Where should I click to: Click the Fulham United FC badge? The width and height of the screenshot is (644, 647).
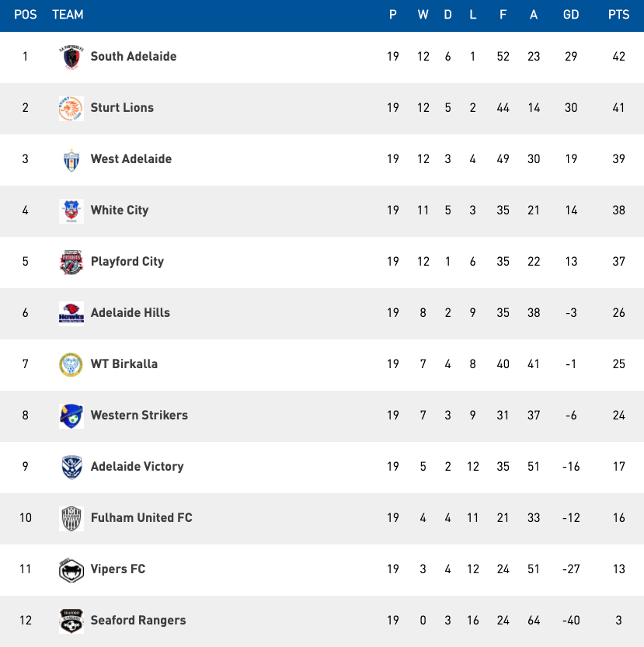71,518
